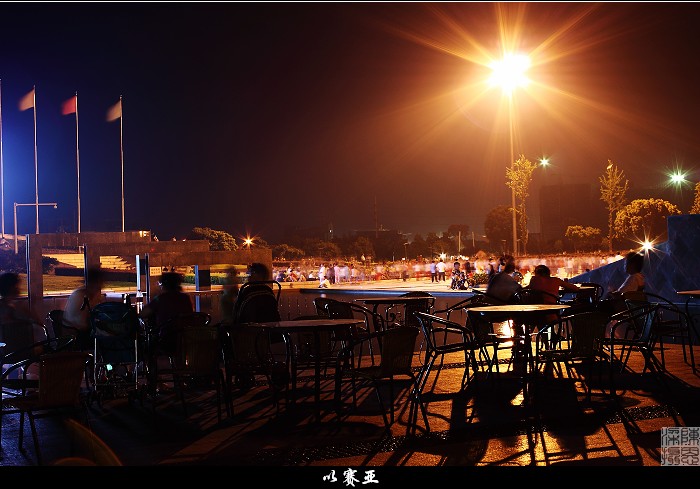Click the baby stroller on the left

tap(115, 340)
